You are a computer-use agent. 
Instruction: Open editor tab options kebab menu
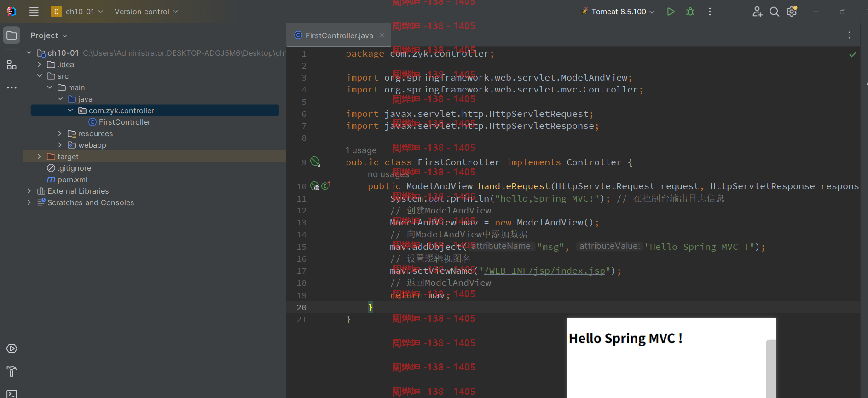[849, 35]
